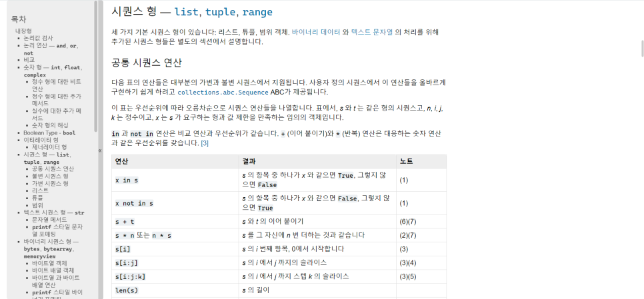
Task: Click the 내장형 top-level contents link
Action: click(23, 31)
